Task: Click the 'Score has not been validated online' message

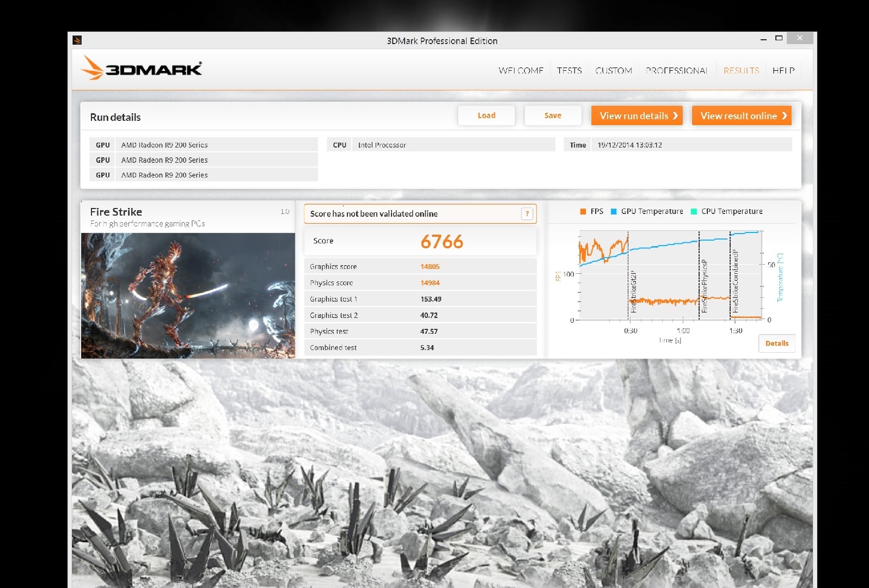Action: pos(374,213)
